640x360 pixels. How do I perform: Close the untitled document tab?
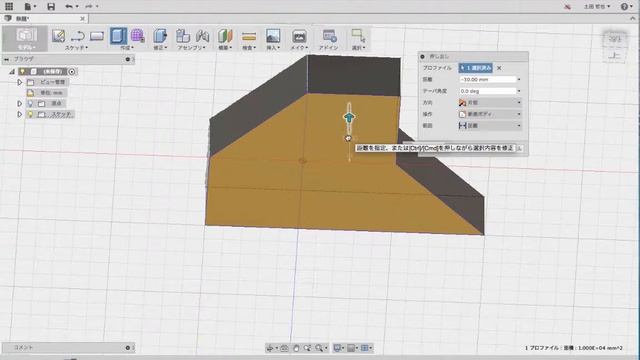[x=82, y=19]
